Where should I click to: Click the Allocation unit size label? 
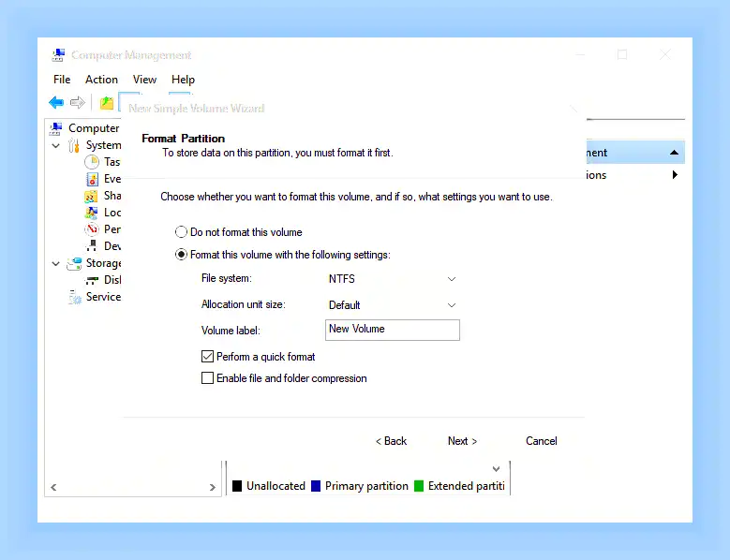[x=243, y=304]
